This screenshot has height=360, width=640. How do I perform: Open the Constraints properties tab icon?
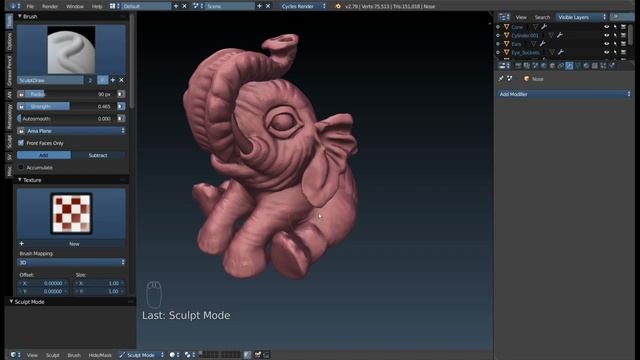click(561, 66)
